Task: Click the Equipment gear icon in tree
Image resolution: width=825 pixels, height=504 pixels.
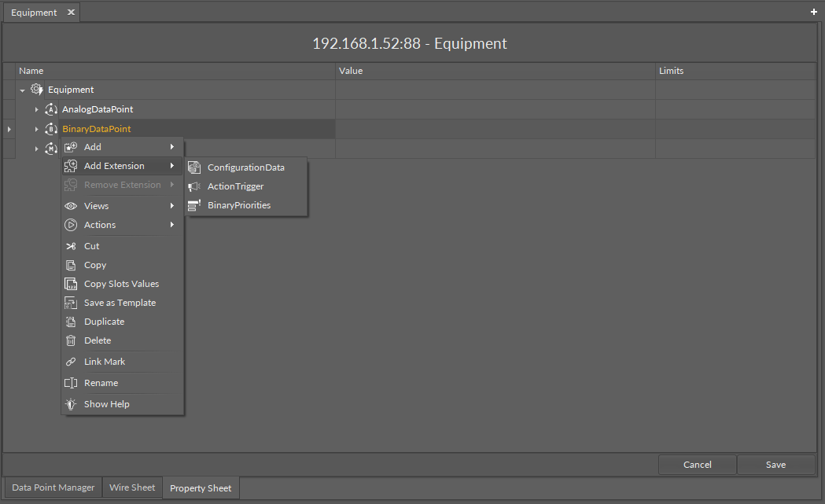Action: point(37,90)
